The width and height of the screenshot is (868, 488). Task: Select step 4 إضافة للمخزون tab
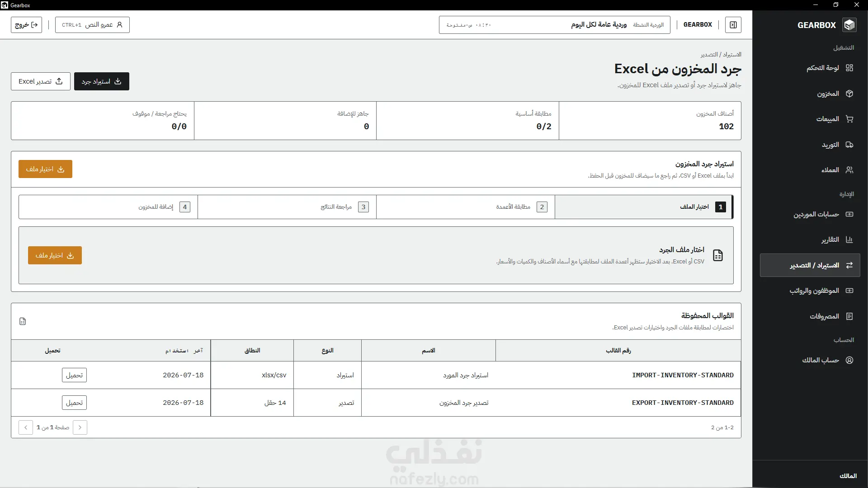tap(108, 207)
